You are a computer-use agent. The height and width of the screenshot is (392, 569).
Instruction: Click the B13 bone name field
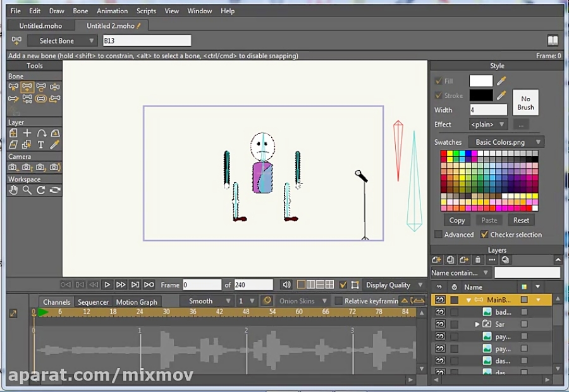pyautogui.click(x=147, y=40)
